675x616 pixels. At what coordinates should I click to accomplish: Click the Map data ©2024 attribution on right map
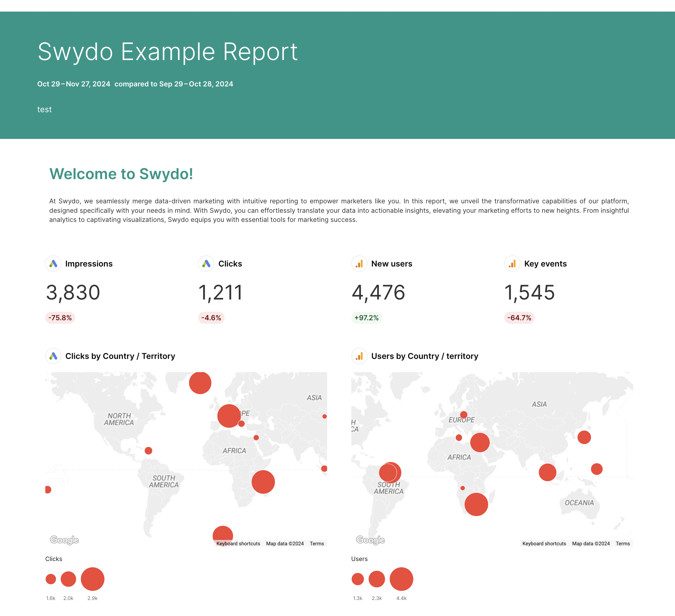pyautogui.click(x=591, y=543)
